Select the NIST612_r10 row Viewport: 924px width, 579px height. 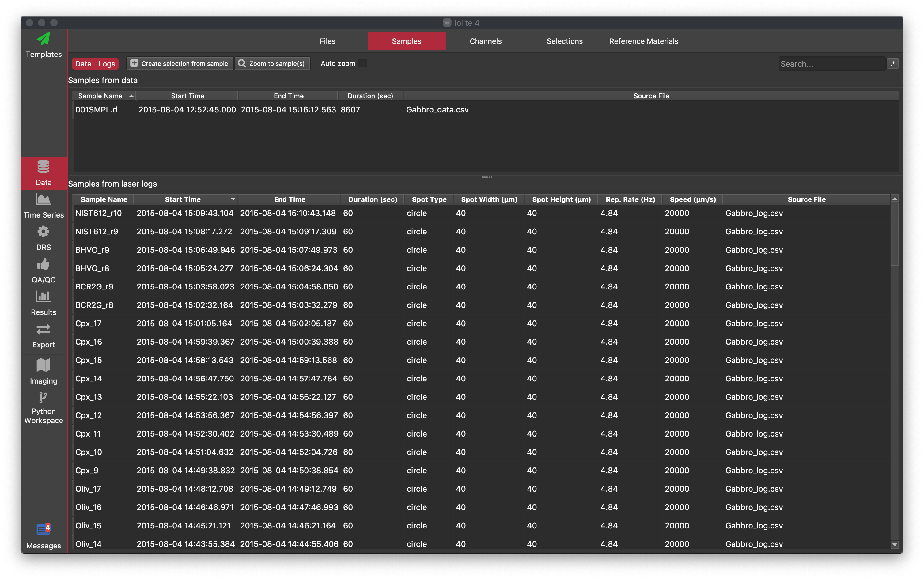(481, 213)
